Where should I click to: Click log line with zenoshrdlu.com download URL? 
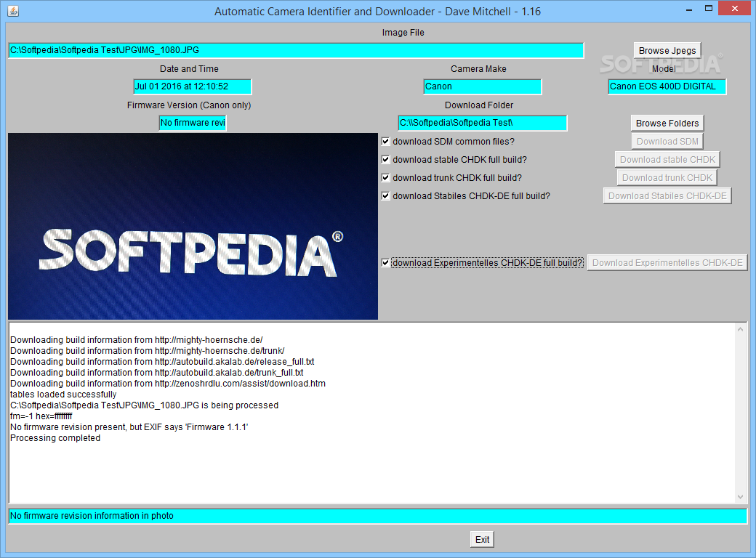click(168, 384)
